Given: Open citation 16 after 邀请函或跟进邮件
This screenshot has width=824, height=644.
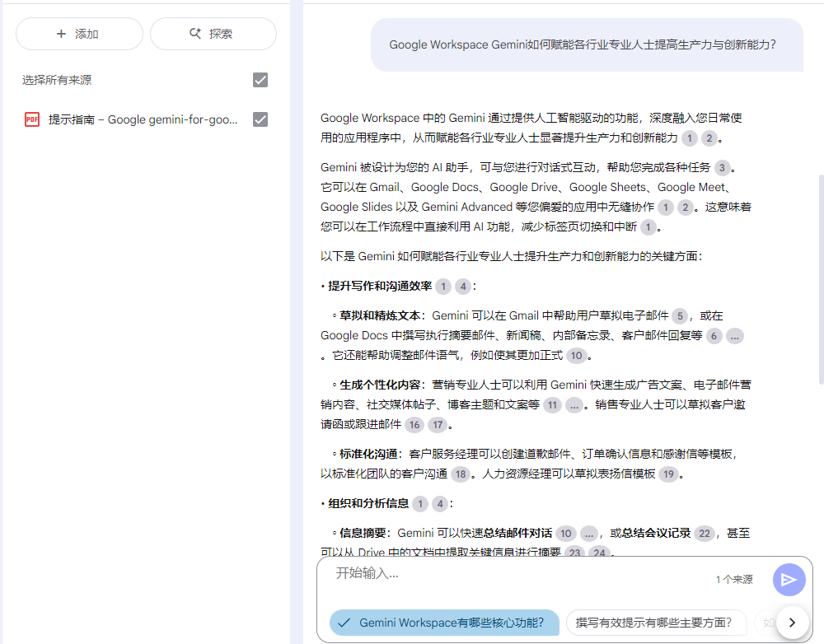Looking at the screenshot, I should [414, 425].
